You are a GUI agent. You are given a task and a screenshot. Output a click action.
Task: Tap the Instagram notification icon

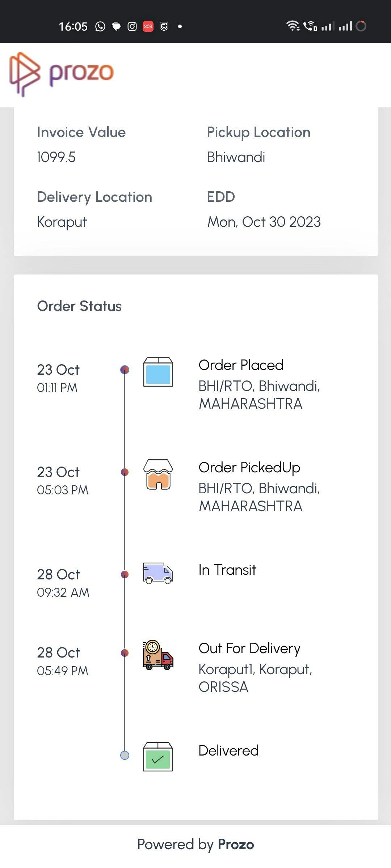132,26
